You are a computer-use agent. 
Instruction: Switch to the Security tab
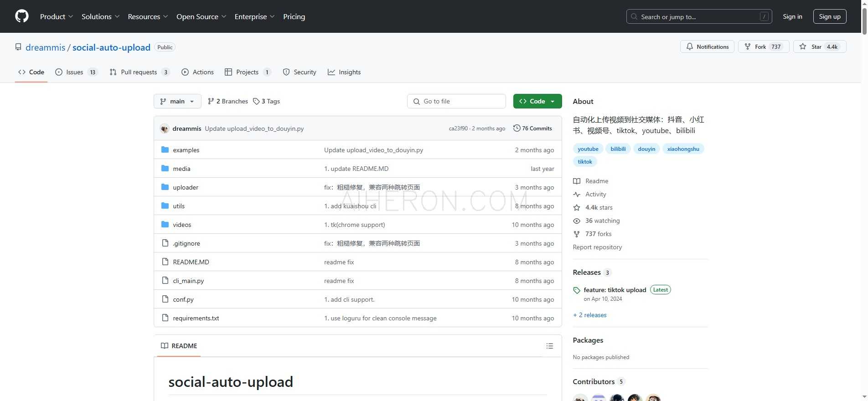pyautogui.click(x=300, y=72)
